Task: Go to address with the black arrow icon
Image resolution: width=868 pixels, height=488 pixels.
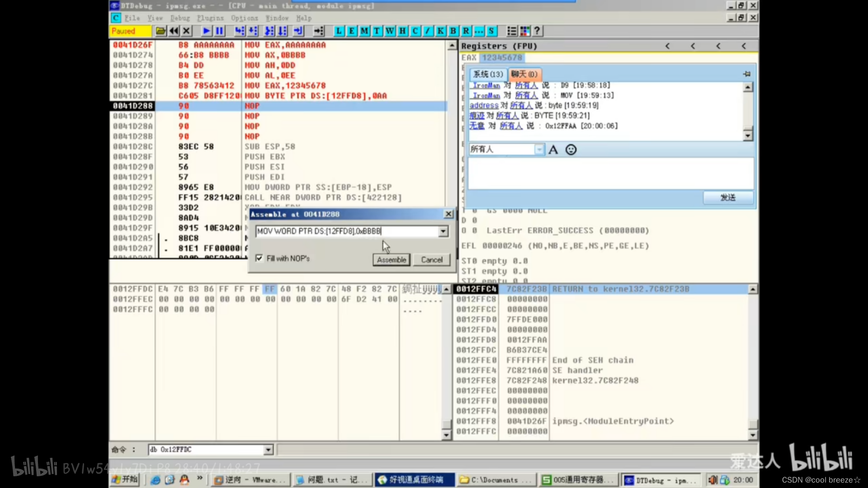Action: 319,31
